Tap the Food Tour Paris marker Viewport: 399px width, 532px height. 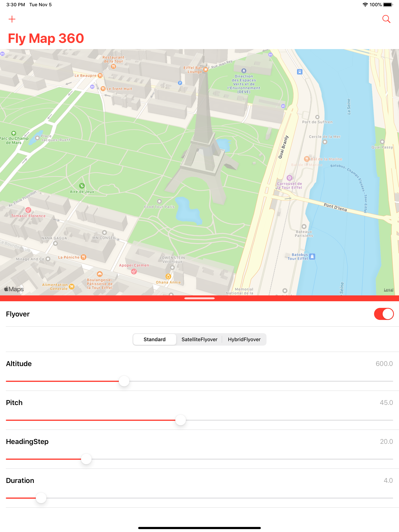pyautogui.click(x=159, y=201)
